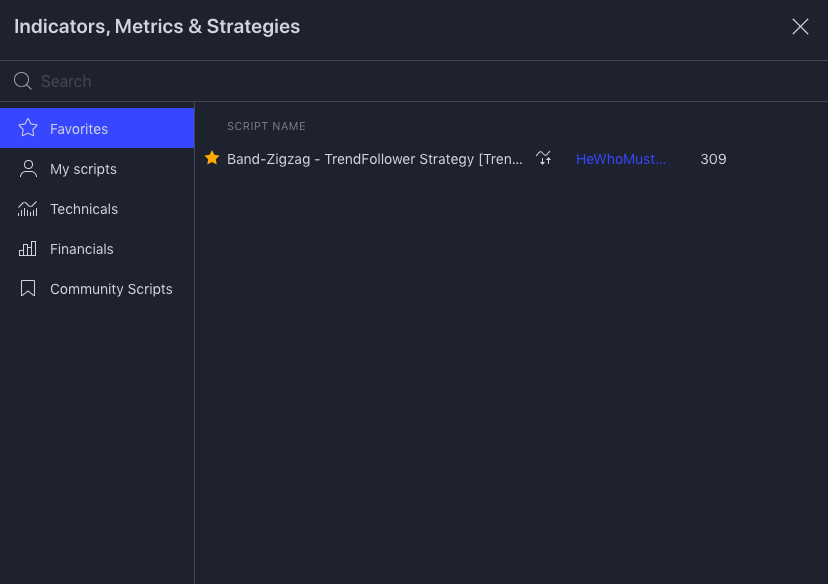This screenshot has height=584, width=828.
Task: Unfavorite the Band-Zigzag script using its star
Action: coord(212,158)
